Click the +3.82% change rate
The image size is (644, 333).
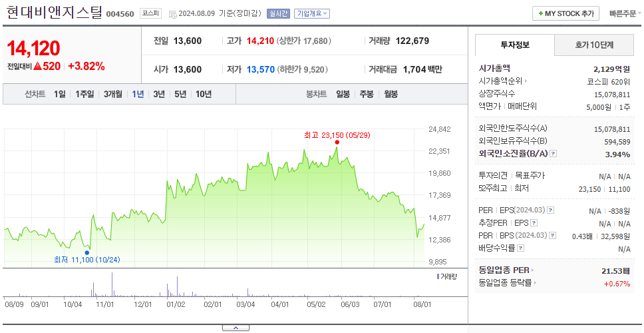(x=86, y=66)
